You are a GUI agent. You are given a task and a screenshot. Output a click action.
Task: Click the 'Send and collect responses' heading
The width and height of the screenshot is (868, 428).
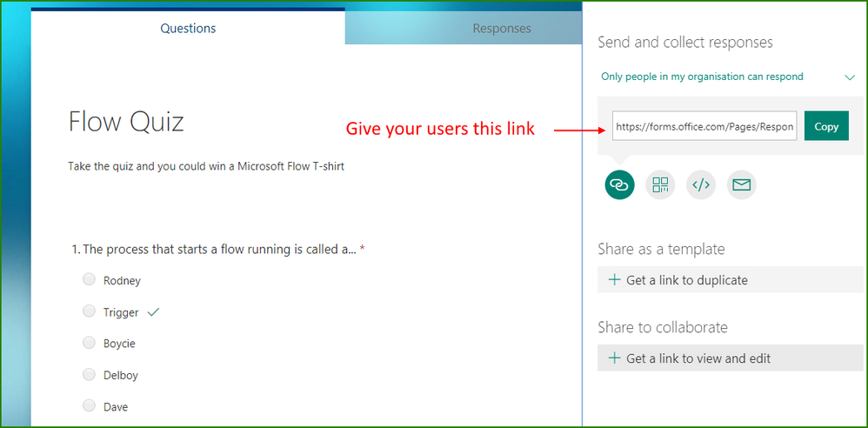pos(685,43)
